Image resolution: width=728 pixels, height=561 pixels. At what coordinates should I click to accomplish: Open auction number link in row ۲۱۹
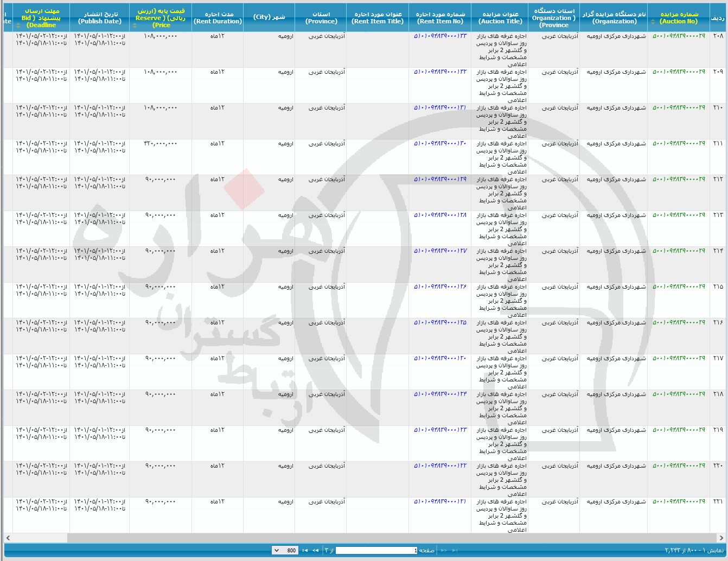tap(679, 430)
